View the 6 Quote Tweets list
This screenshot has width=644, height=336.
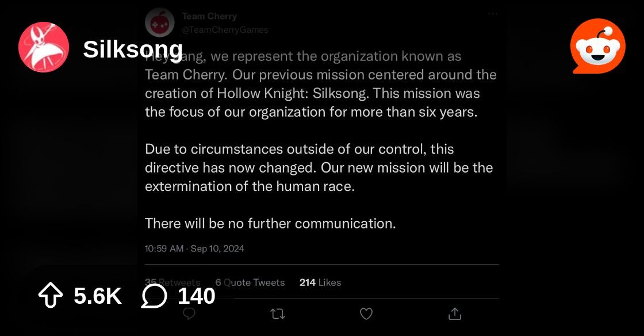(250, 282)
